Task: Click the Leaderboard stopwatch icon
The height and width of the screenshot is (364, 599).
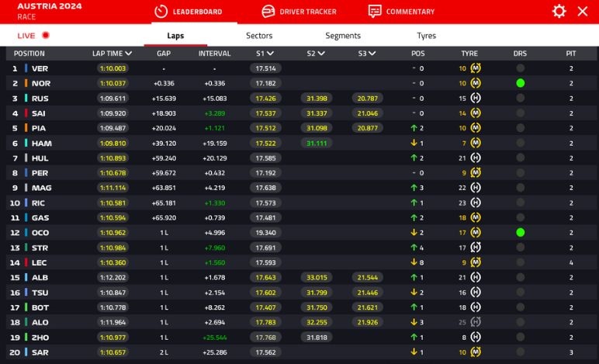Action: [x=161, y=12]
